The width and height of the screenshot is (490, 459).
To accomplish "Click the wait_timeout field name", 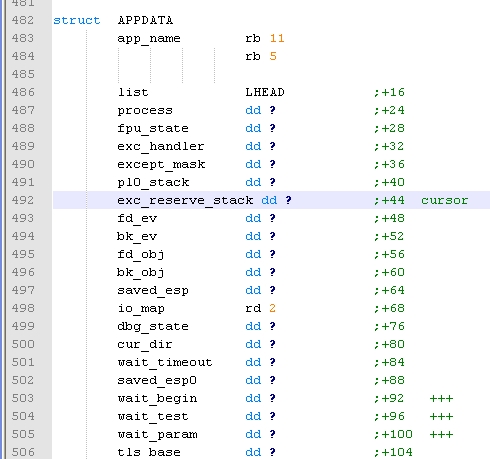I will 165,363.
